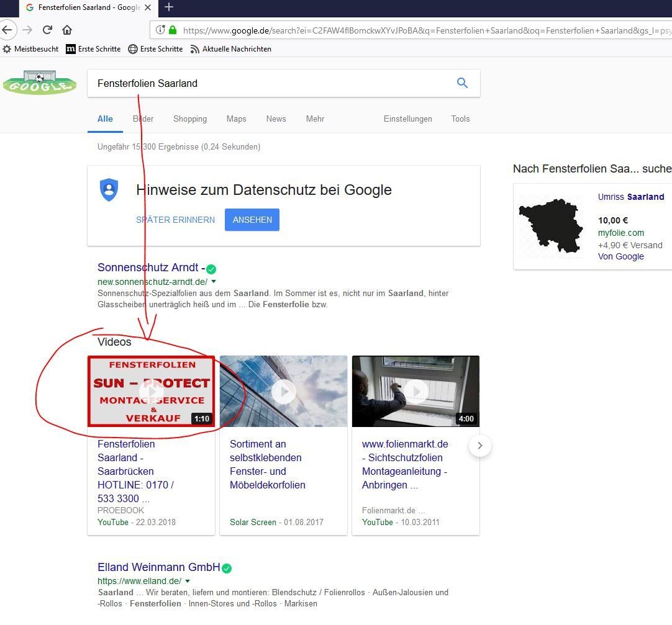Viewport: 672px width, 625px height.
Task: Open the browser home page
Action: (x=67, y=30)
